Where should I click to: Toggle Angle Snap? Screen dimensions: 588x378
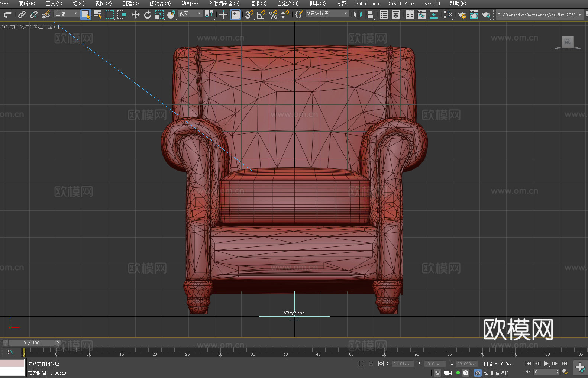pos(261,14)
